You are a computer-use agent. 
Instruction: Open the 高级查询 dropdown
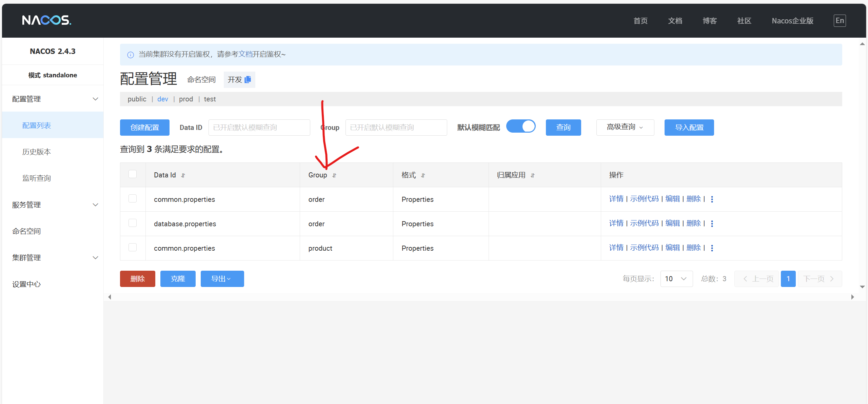point(625,127)
